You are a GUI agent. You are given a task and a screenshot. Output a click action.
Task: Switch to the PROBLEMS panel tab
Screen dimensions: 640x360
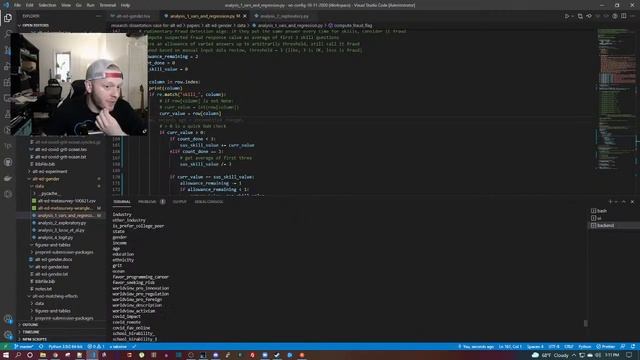click(x=147, y=202)
